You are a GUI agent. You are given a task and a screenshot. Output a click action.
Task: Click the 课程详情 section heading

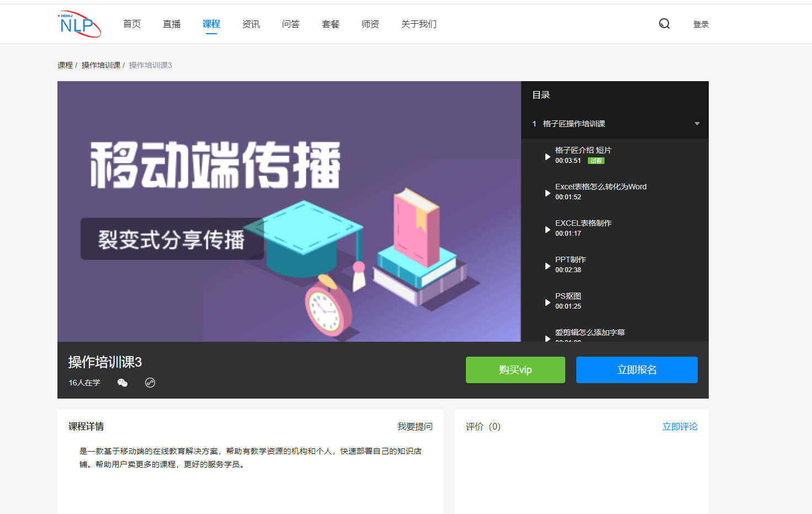coord(86,426)
